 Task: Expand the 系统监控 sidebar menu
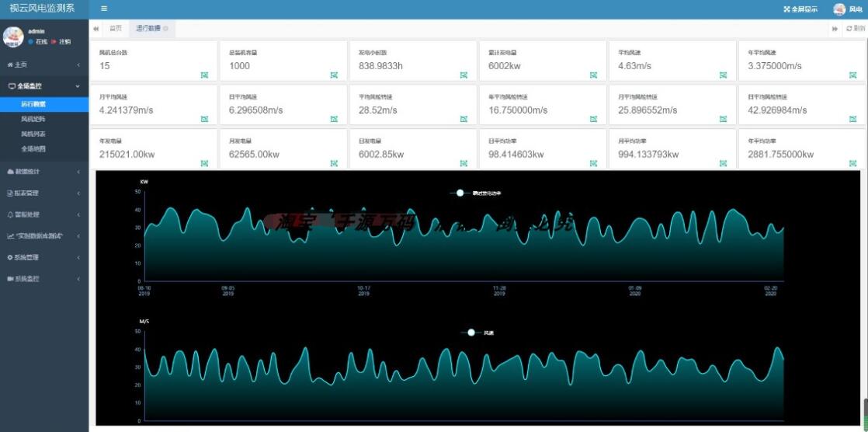pos(44,279)
